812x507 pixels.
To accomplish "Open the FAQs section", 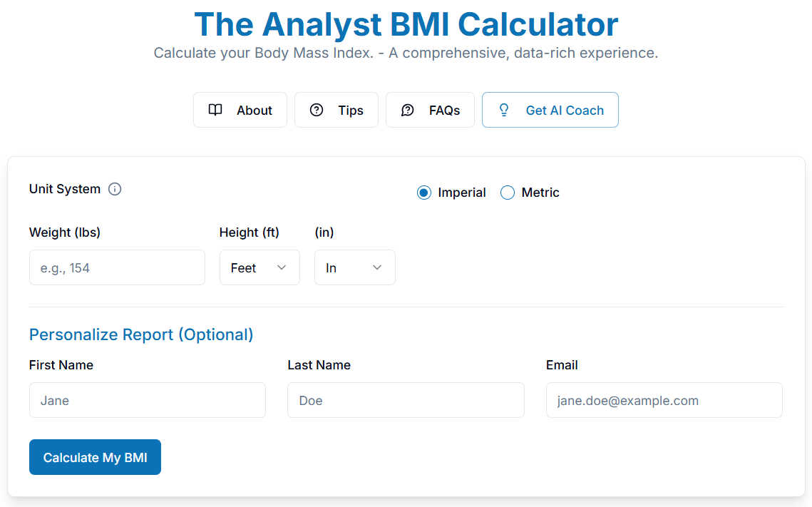I will click(430, 110).
